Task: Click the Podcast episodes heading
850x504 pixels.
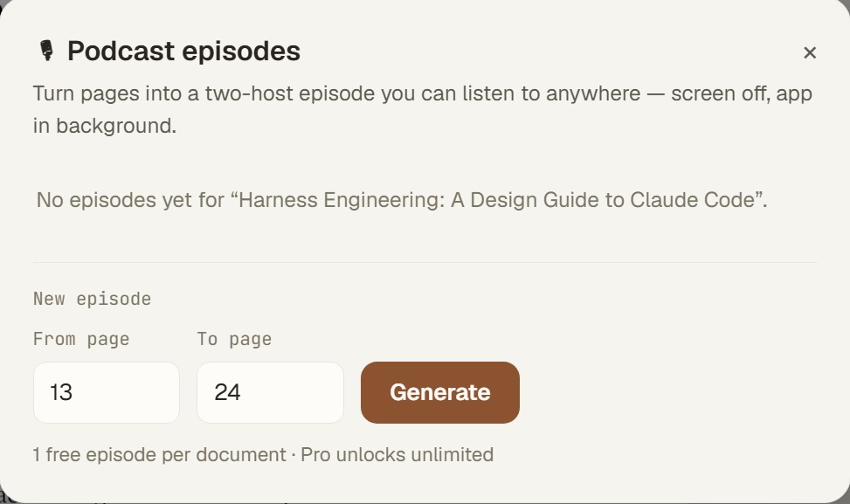Action: click(x=183, y=52)
